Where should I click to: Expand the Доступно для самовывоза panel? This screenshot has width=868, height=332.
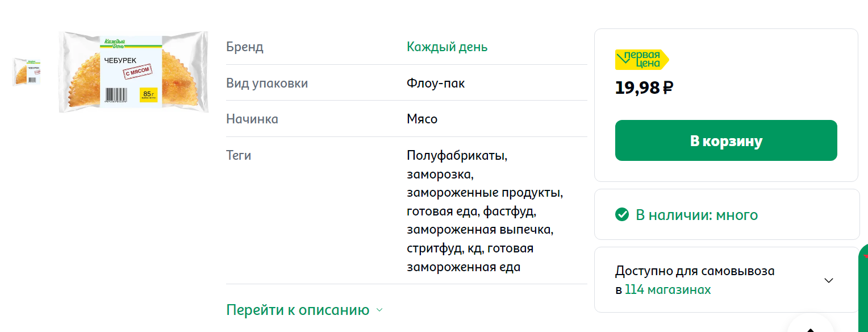click(x=727, y=280)
